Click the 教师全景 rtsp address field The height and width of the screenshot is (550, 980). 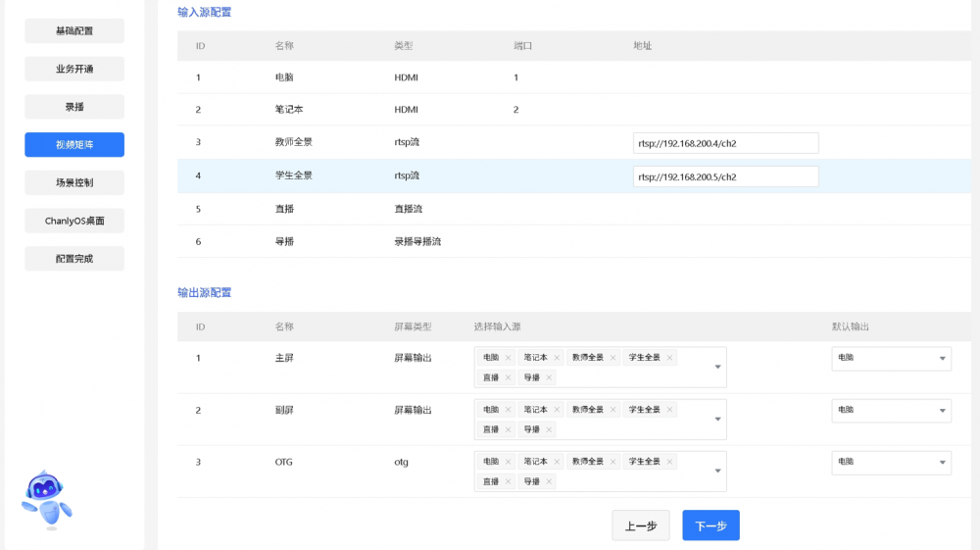(725, 144)
